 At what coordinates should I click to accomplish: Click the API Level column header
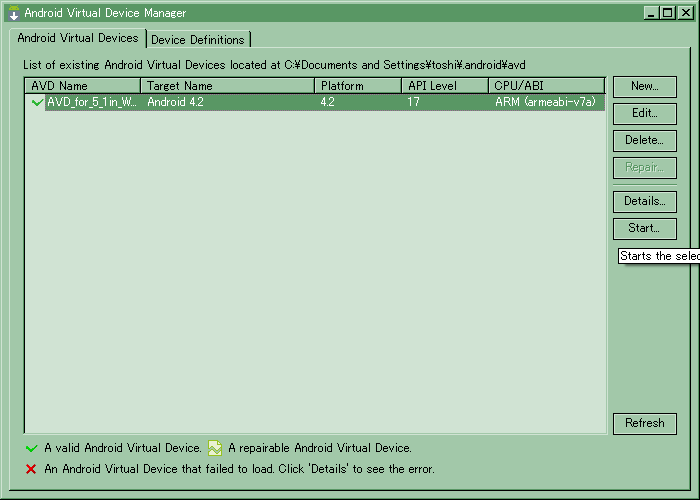tap(445, 86)
